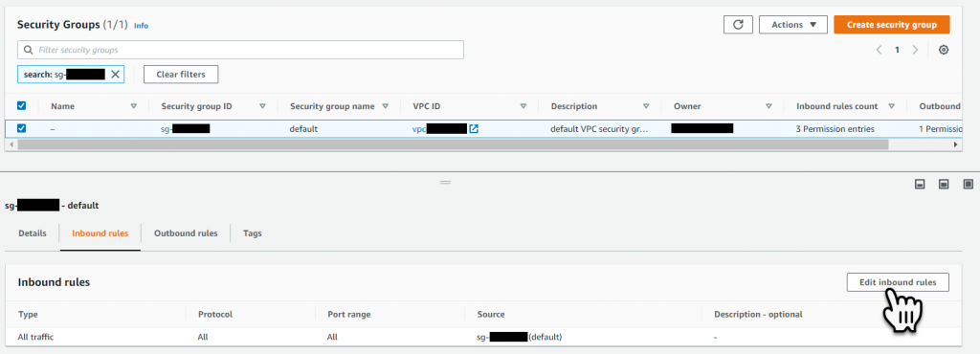Screen dimensions: 980x354
Task: Refresh the security groups list
Action: click(738, 24)
